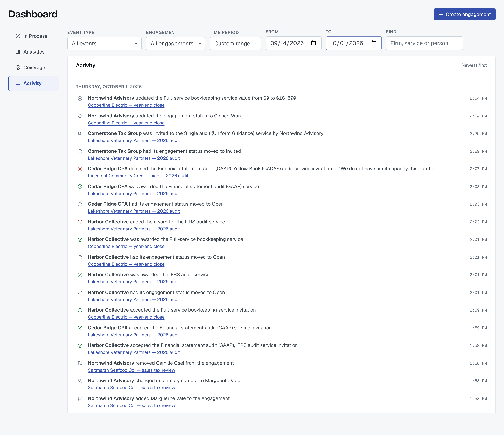Open the Copperline Electric link under the $18,500 value update

coord(126,105)
